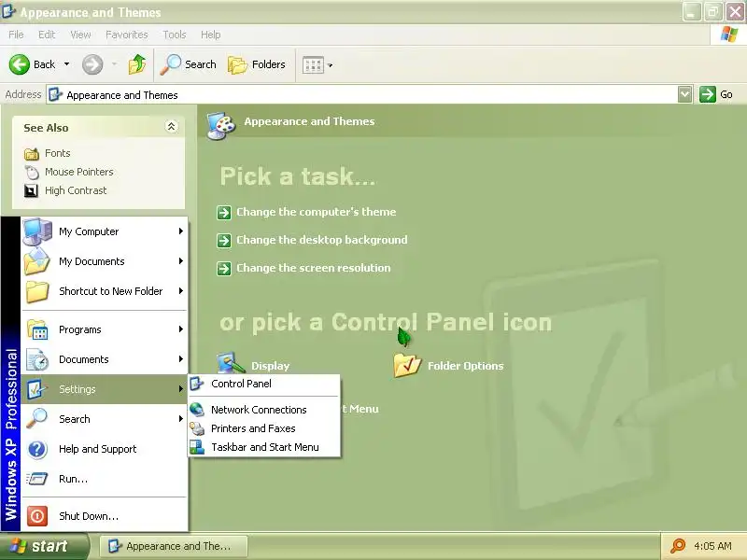This screenshot has width=747, height=560.
Task: Click the green Go arrow icon
Action: tap(708, 94)
